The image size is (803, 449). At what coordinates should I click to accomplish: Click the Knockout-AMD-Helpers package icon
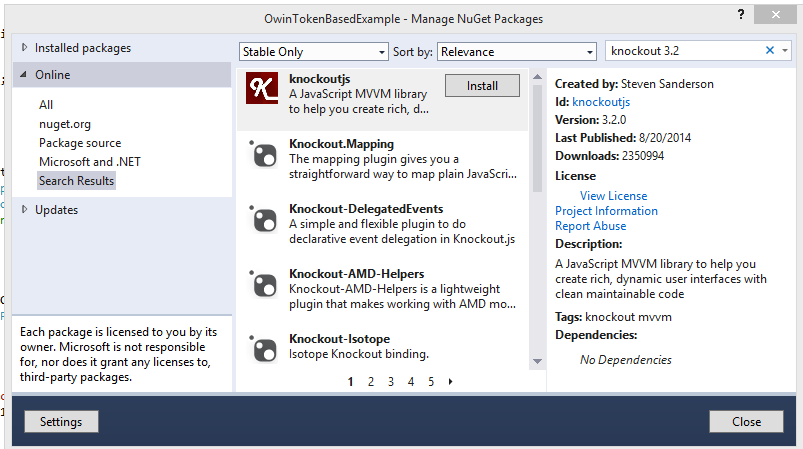[262, 283]
